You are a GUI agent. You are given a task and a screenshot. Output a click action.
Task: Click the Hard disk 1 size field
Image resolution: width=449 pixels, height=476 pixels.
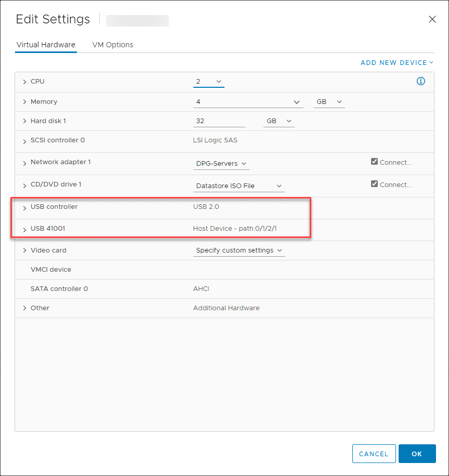[218, 121]
